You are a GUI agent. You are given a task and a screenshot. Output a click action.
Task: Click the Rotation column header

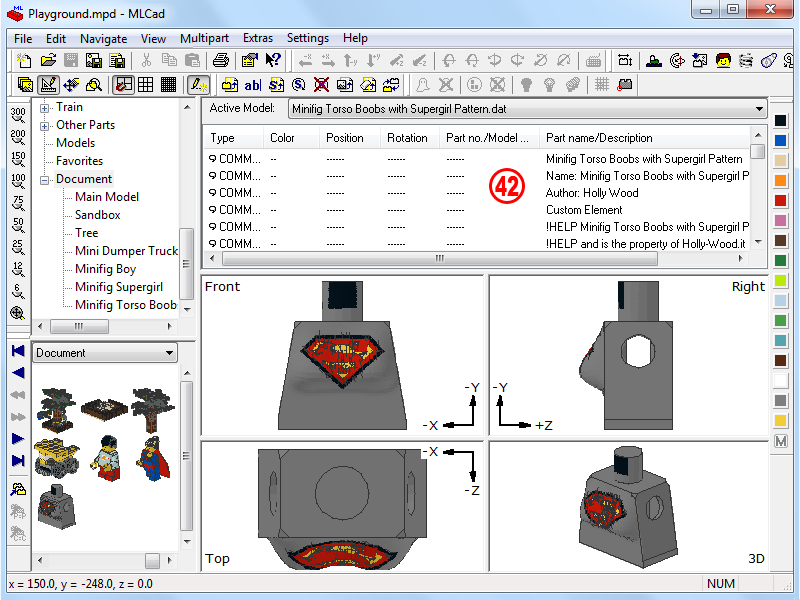(410, 138)
